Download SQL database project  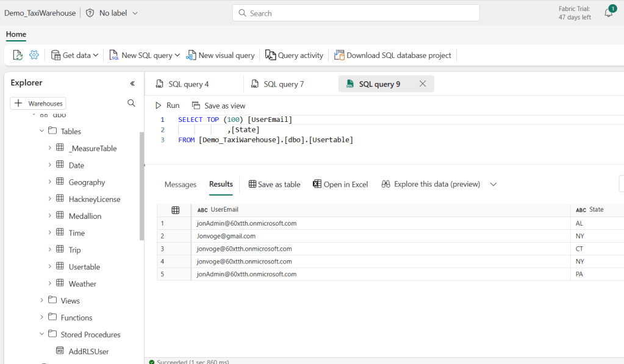tap(392, 55)
